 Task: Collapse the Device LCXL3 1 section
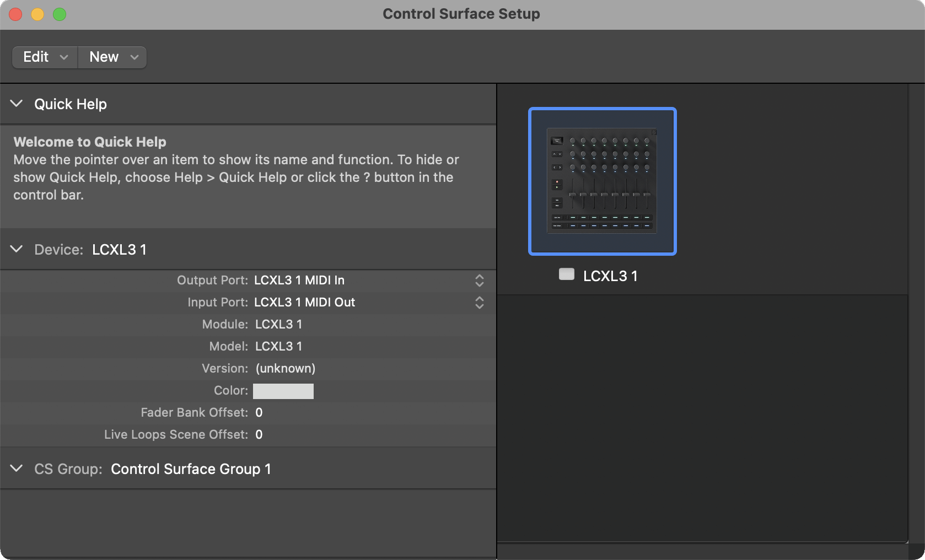point(17,249)
